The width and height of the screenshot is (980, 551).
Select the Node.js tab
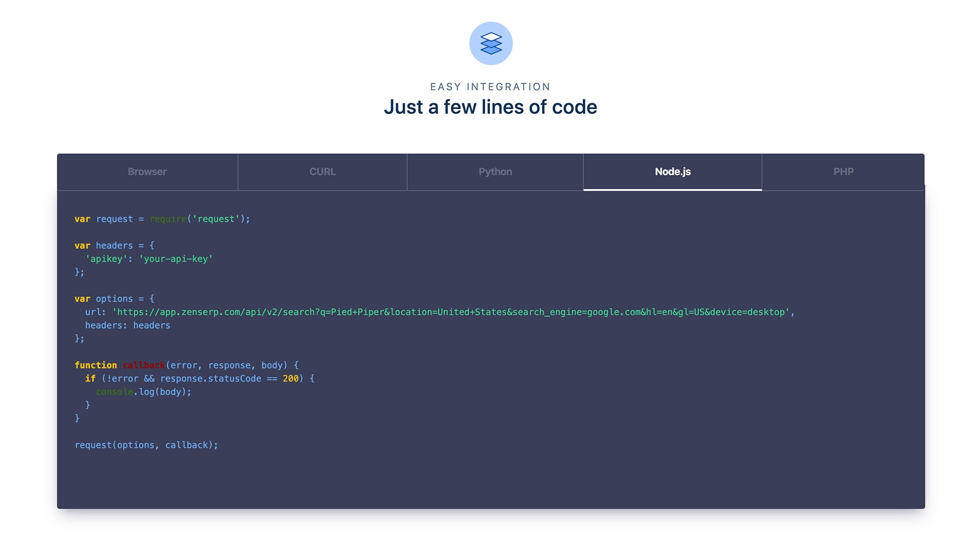pos(673,172)
